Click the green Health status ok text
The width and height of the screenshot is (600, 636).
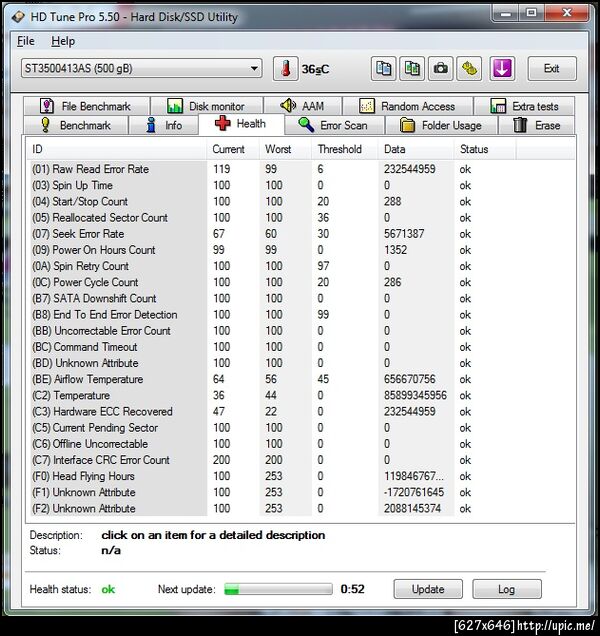coord(108,589)
